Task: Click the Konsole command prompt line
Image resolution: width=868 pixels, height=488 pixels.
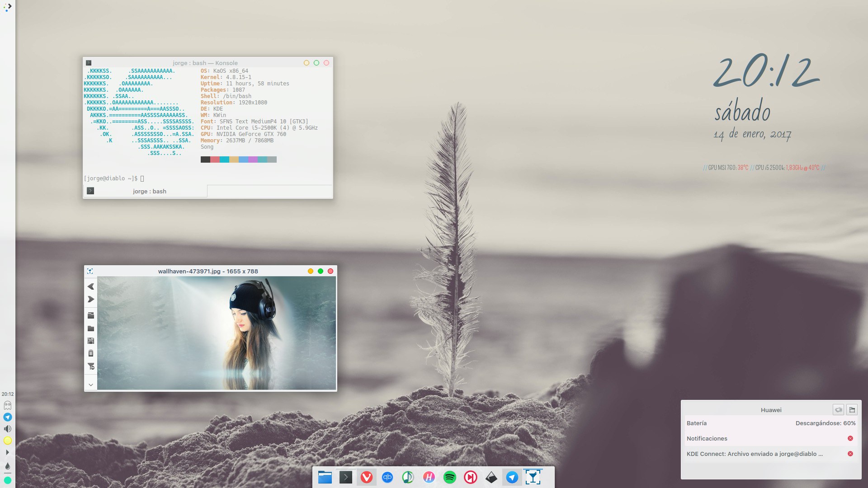Action: [x=114, y=178]
